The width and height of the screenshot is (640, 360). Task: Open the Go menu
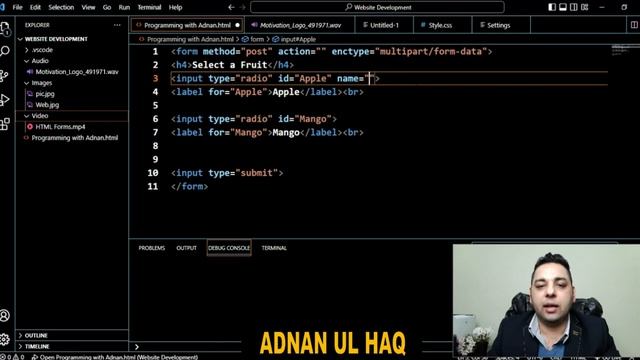tap(107, 7)
